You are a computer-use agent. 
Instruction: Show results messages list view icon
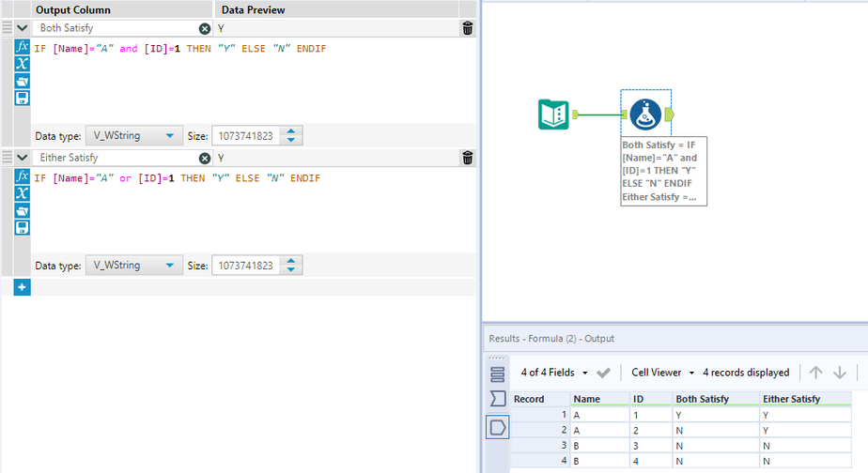click(x=498, y=374)
